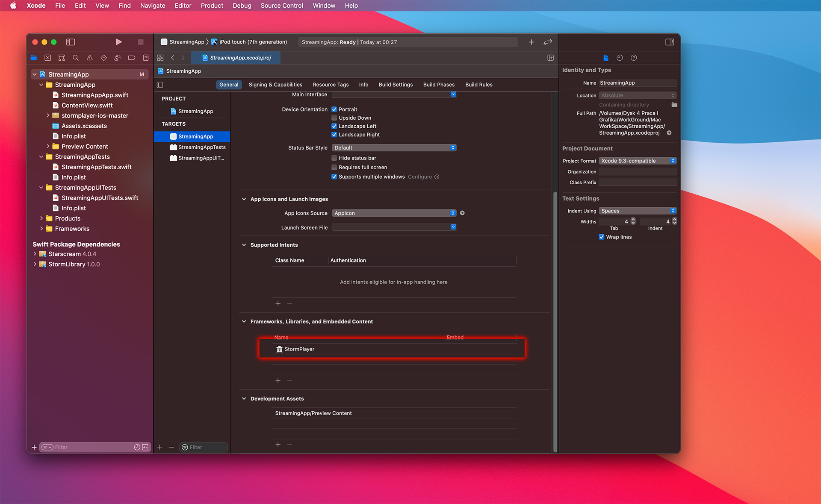The width and height of the screenshot is (821, 504).
Task: Toggle Supports multiple windows checkbox
Action: point(334,177)
